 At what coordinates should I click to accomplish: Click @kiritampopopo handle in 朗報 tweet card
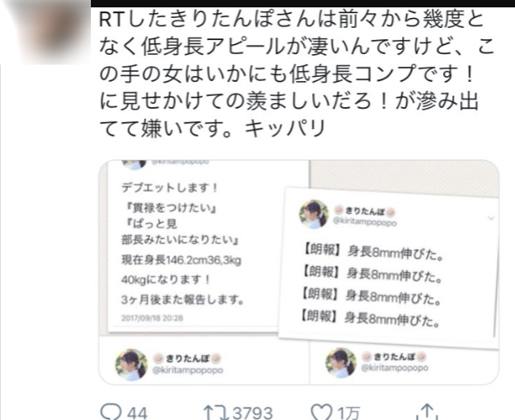tap(364, 222)
